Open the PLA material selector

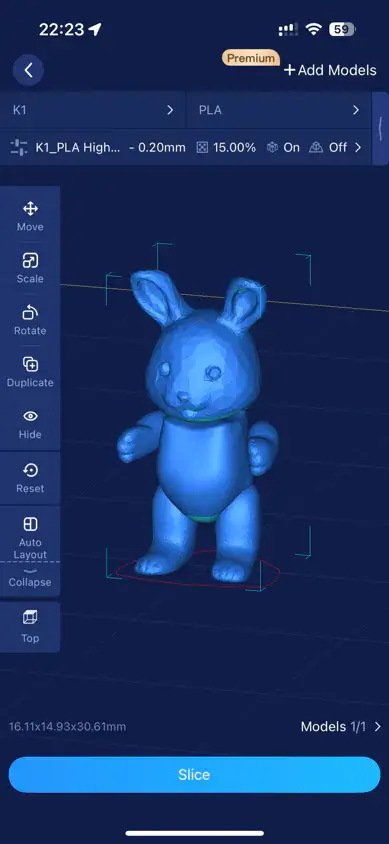(x=279, y=110)
